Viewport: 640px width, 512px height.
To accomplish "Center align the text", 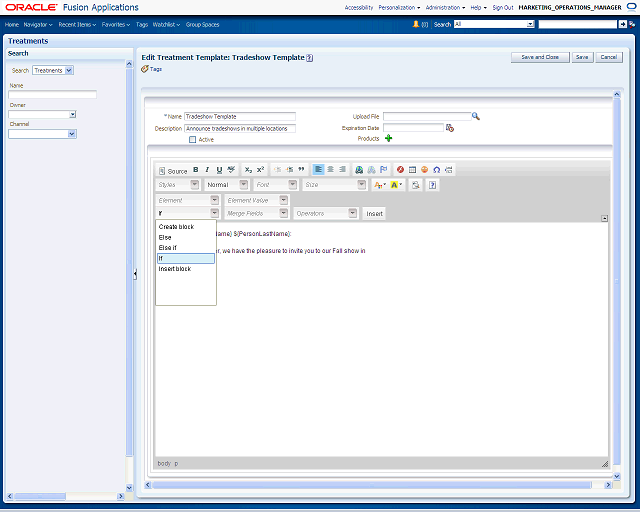I will pos(331,169).
